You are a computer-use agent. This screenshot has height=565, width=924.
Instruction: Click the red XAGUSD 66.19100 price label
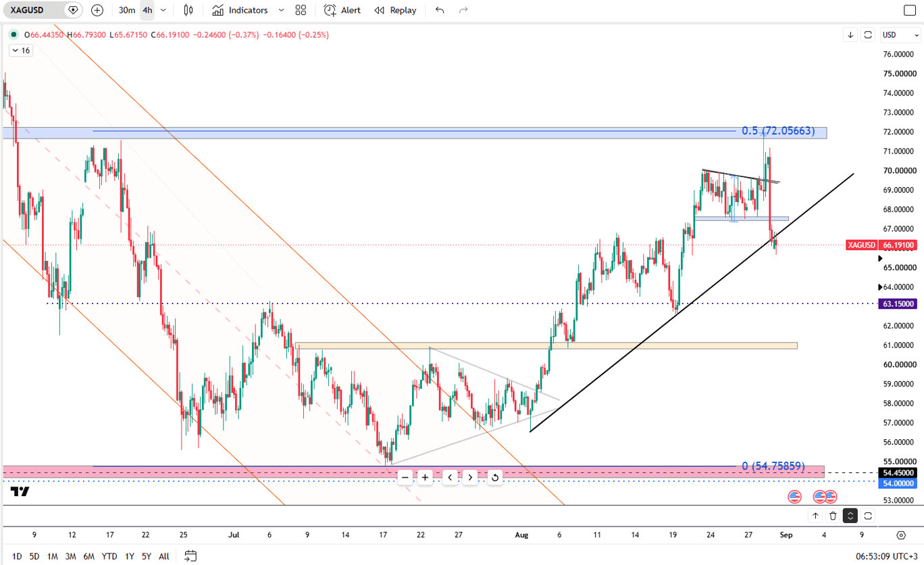click(882, 245)
